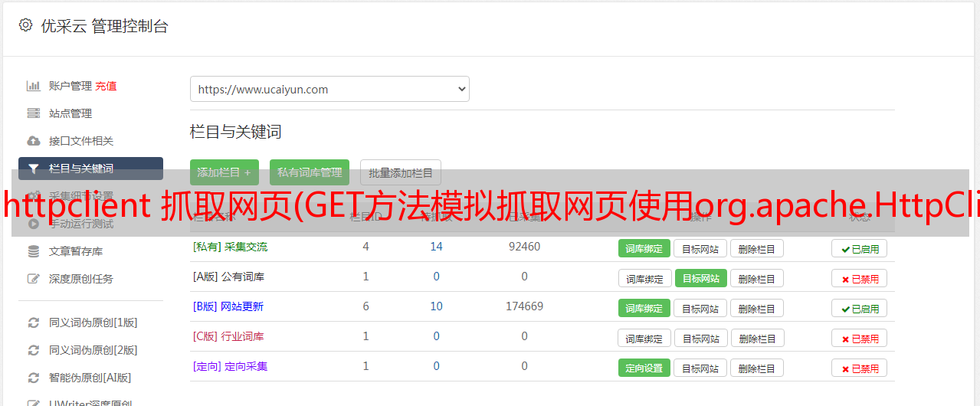Screen dimensions: 980x406
Task: Click 目标网站 in the 采集交流 row
Action: 700,248
